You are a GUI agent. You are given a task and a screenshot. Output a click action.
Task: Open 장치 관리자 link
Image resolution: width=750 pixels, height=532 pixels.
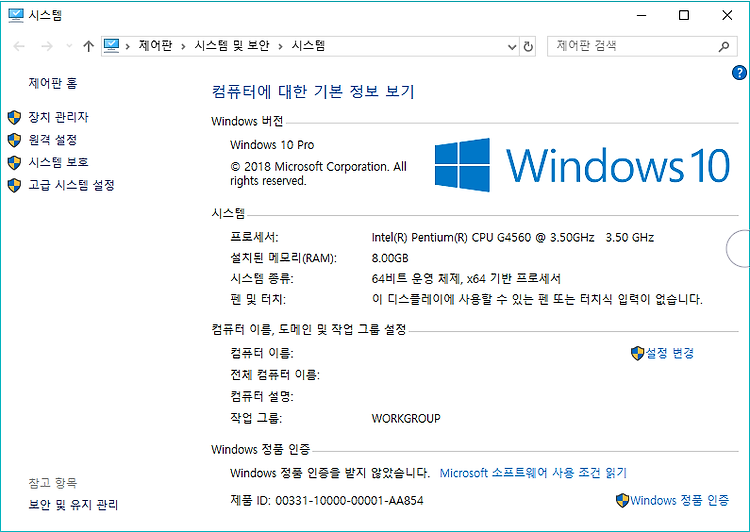click(58, 117)
